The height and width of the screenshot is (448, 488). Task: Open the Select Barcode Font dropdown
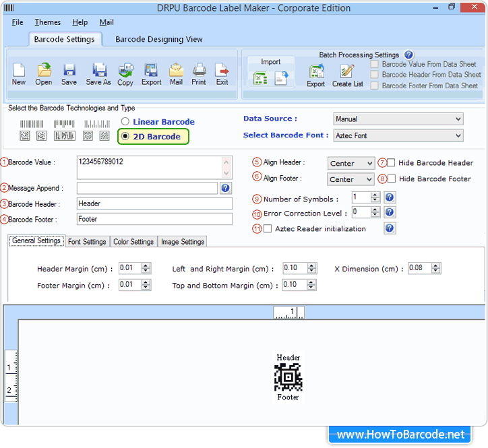(x=398, y=135)
